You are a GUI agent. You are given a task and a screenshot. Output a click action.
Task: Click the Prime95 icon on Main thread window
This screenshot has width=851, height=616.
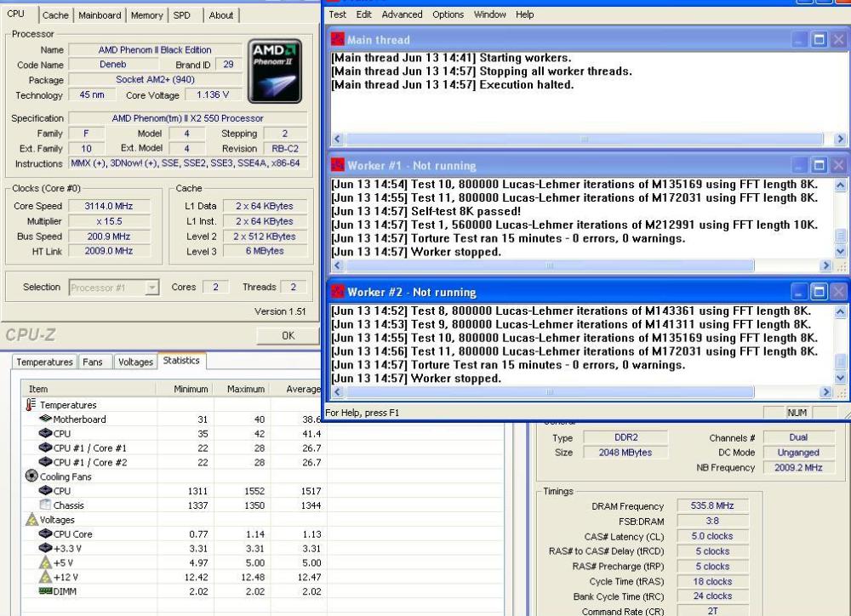point(338,39)
